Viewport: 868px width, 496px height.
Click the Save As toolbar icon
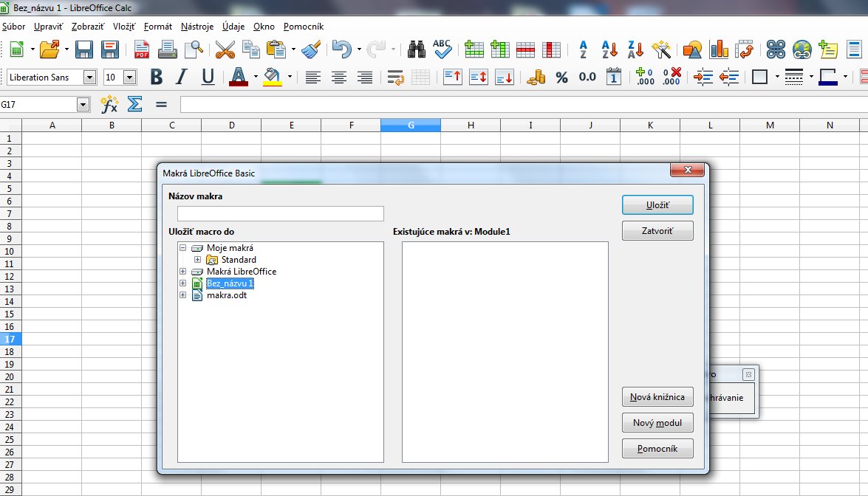[x=110, y=49]
